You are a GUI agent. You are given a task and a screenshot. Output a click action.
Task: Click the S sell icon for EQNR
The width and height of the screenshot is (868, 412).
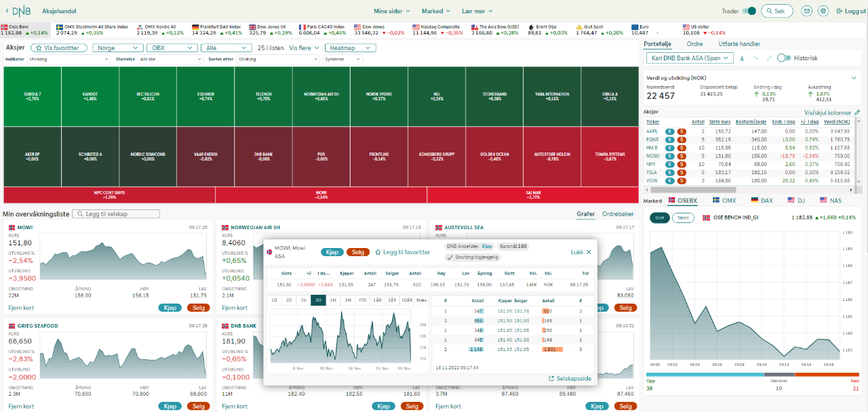coord(682,139)
